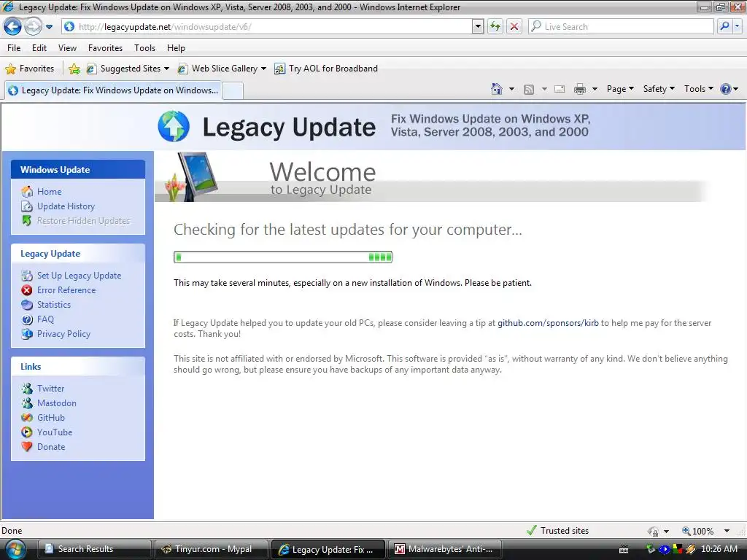Open the Tools command bar menu
747x560 pixels.
coord(698,89)
